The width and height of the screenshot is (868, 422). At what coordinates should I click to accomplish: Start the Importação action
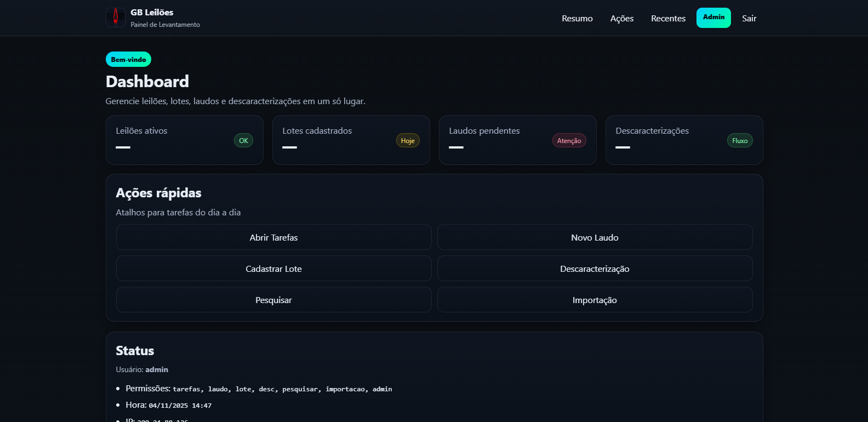point(595,300)
